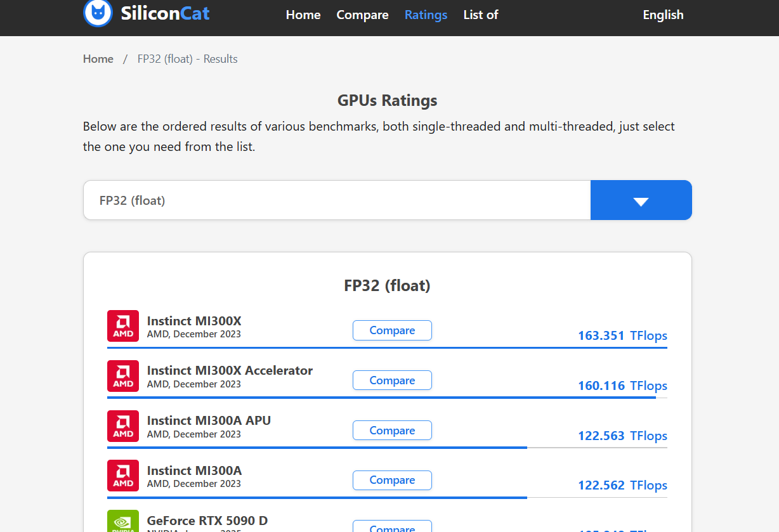The height and width of the screenshot is (532, 779).
Task: Click Compare for Instinct MI300A
Action: point(392,480)
